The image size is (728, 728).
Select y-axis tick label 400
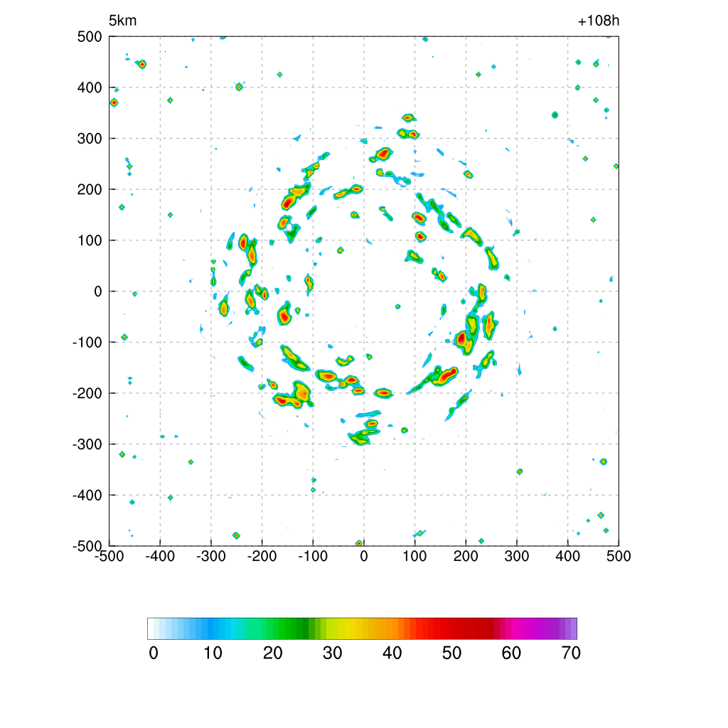(90, 87)
